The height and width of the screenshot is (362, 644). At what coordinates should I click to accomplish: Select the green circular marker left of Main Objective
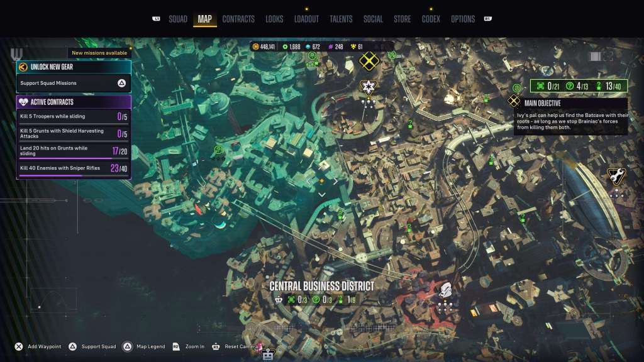517,88
